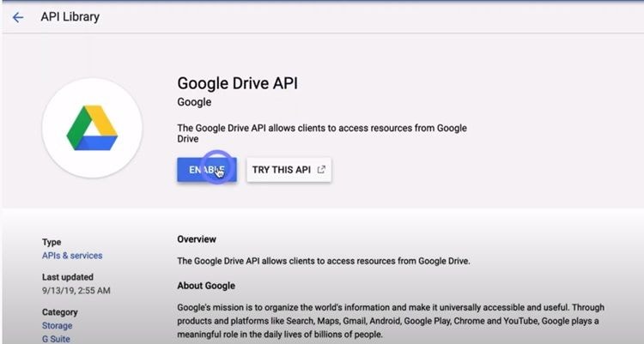The width and height of the screenshot is (644, 344).
Task: Click the Category label
Action: click(59, 312)
